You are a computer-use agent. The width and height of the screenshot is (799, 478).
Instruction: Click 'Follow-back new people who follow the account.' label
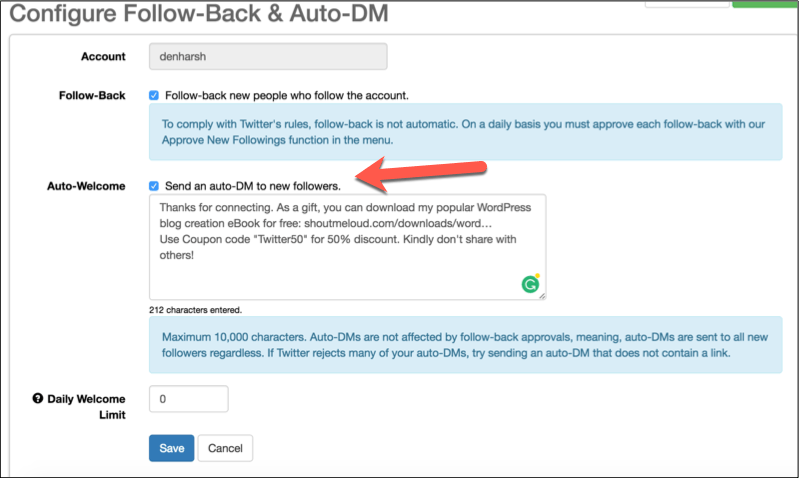287,95
